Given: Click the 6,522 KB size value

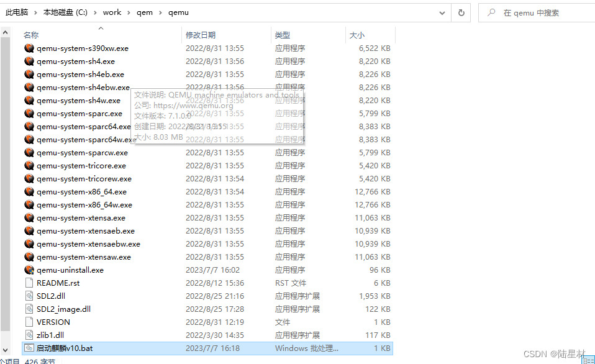Looking at the screenshot, I should [375, 48].
